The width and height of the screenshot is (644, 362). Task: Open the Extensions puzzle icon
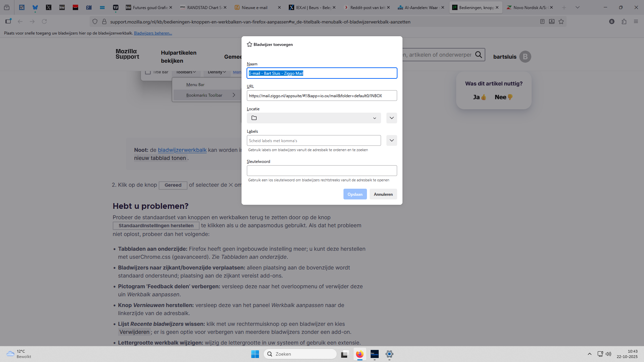tap(624, 21)
